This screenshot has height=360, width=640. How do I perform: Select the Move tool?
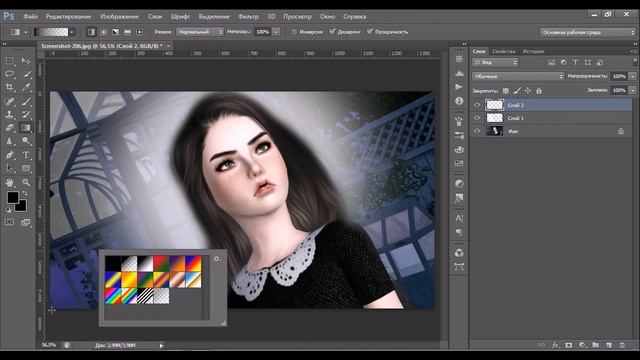[x=26, y=61]
